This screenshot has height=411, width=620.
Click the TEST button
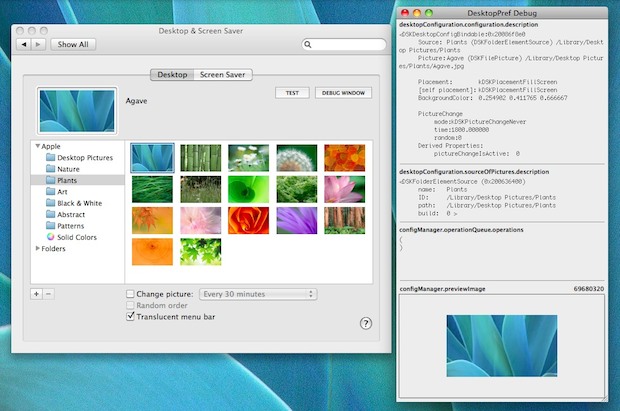292,93
